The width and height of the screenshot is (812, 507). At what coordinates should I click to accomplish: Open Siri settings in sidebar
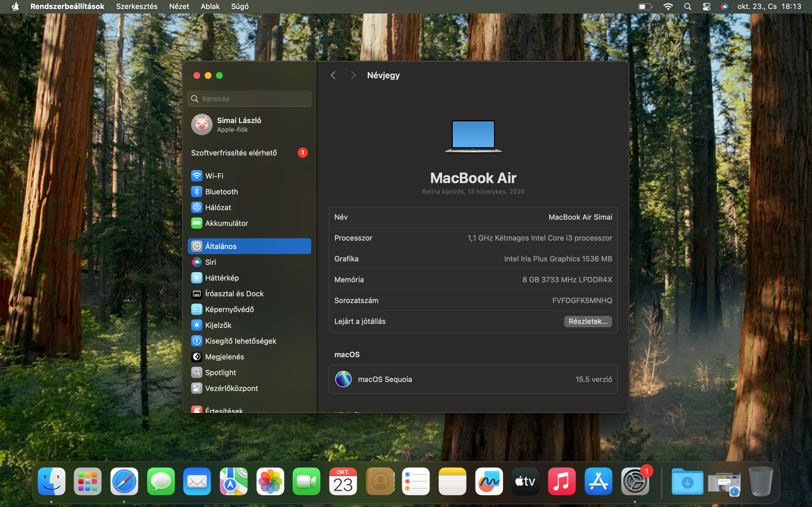(x=210, y=262)
